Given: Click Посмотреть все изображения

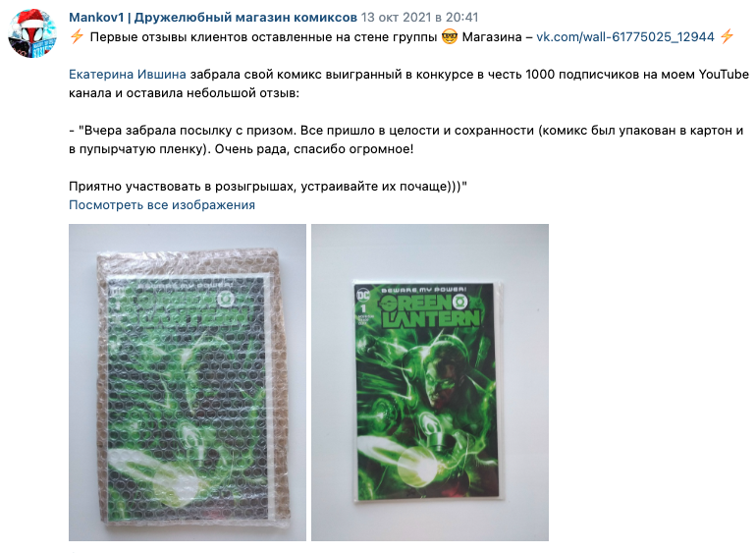Looking at the screenshot, I should 162,204.
